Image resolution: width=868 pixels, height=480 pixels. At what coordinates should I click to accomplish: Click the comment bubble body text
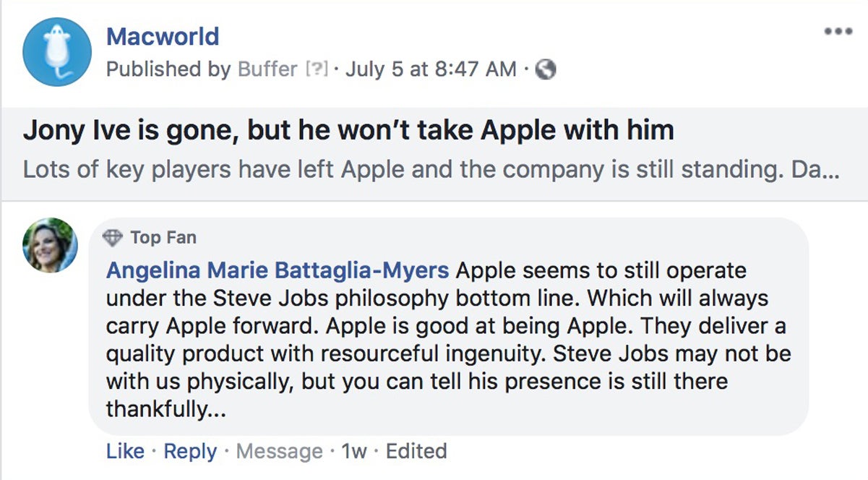[448, 340]
